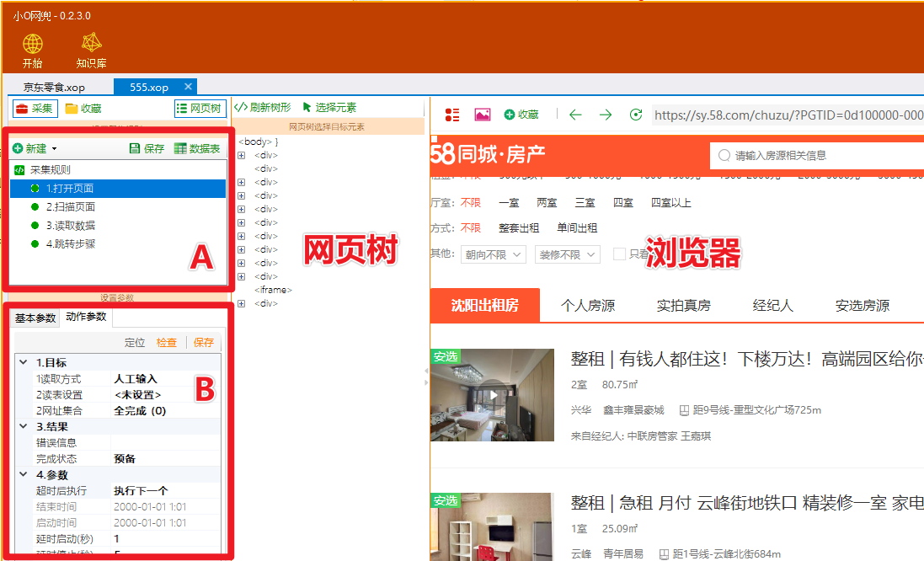The height and width of the screenshot is (561, 924).
Task: Open the 朝向不限 dropdown
Action: 494,254
